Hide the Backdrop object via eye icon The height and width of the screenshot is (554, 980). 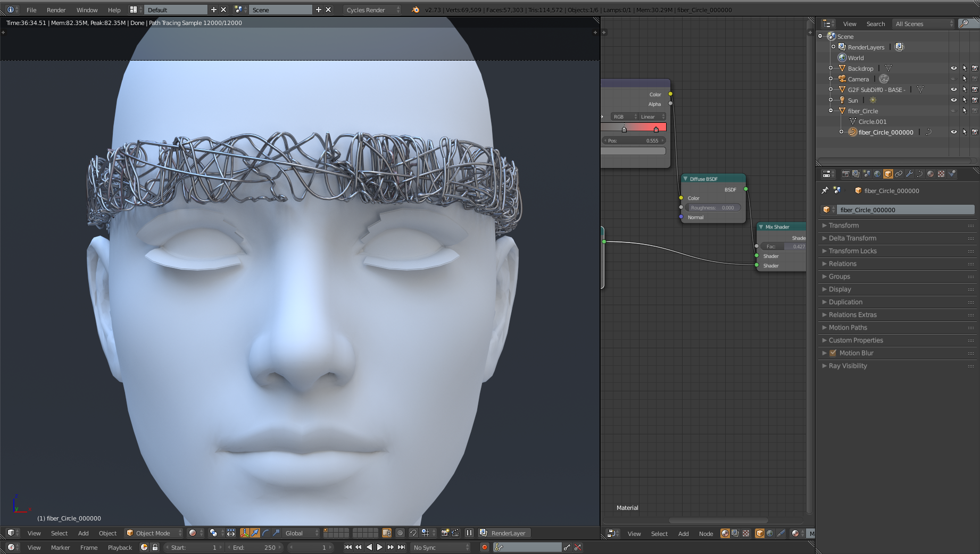pyautogui.click(x=953, y=68)
